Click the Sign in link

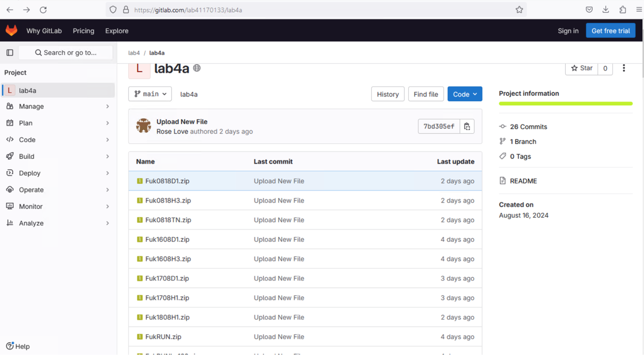click(568, 31)
